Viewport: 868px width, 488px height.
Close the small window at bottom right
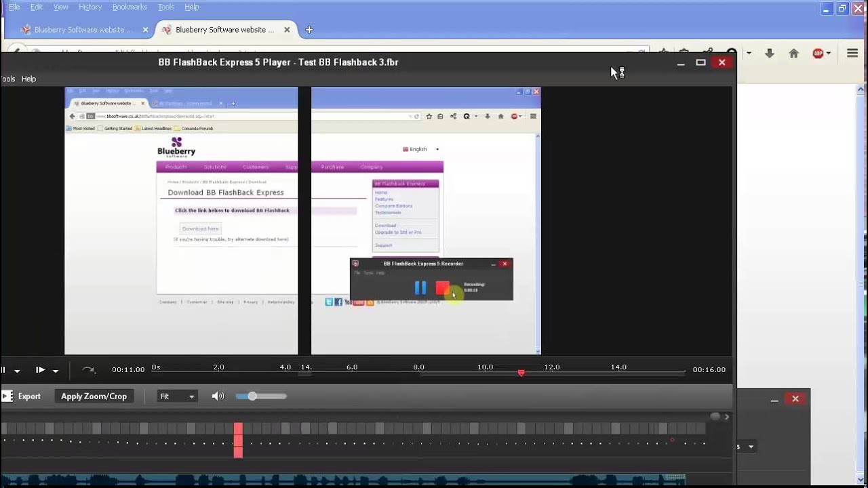795,399
